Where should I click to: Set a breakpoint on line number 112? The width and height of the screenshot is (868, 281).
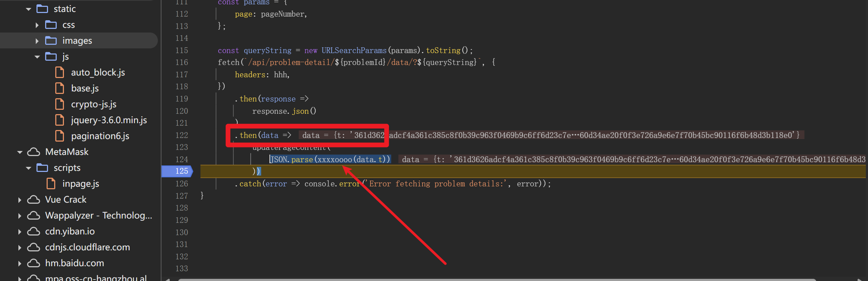(182, 14)
